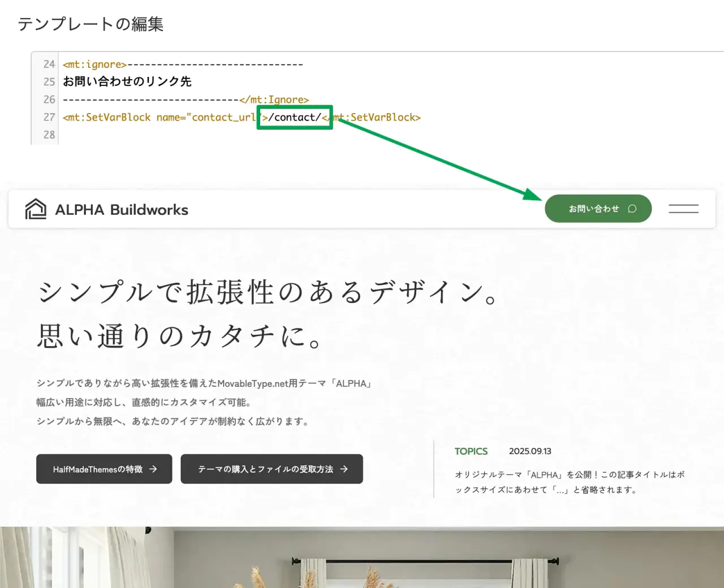Click the テンプレートの編集 page heading
The image size is (724, 588).
click(x=90, y=24)
